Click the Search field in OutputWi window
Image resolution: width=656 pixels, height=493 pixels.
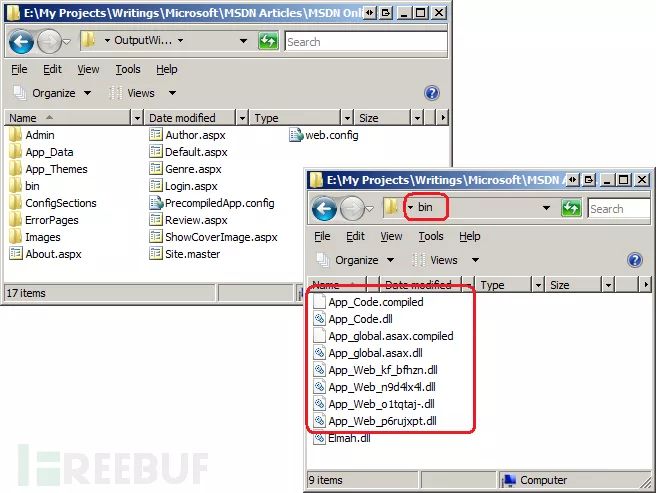pos(366,41)
